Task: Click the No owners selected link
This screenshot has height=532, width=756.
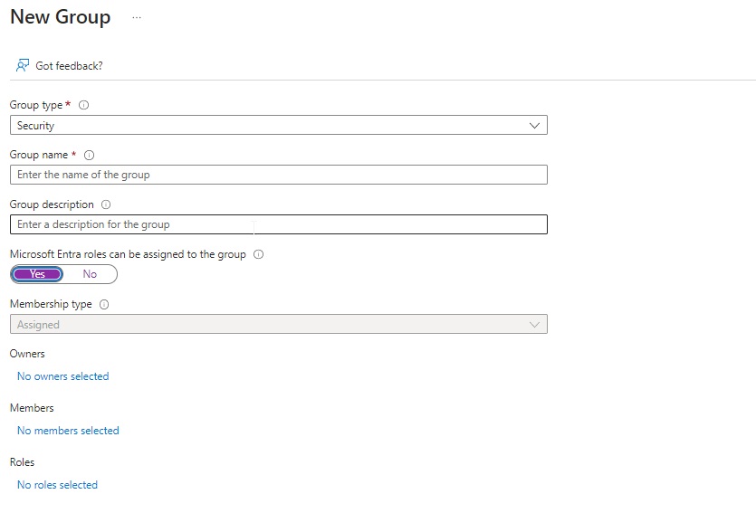Action: [x=62, y=376]
